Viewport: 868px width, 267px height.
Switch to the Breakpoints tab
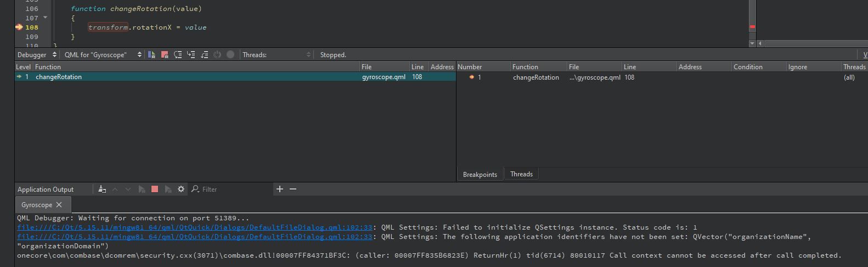coord(480,174)
